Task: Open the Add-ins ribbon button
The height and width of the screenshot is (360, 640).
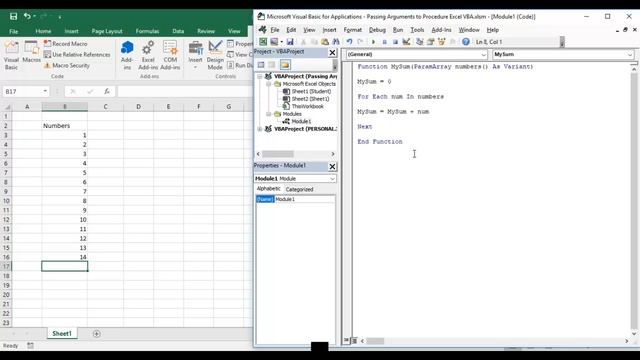Action: (127, 55)
